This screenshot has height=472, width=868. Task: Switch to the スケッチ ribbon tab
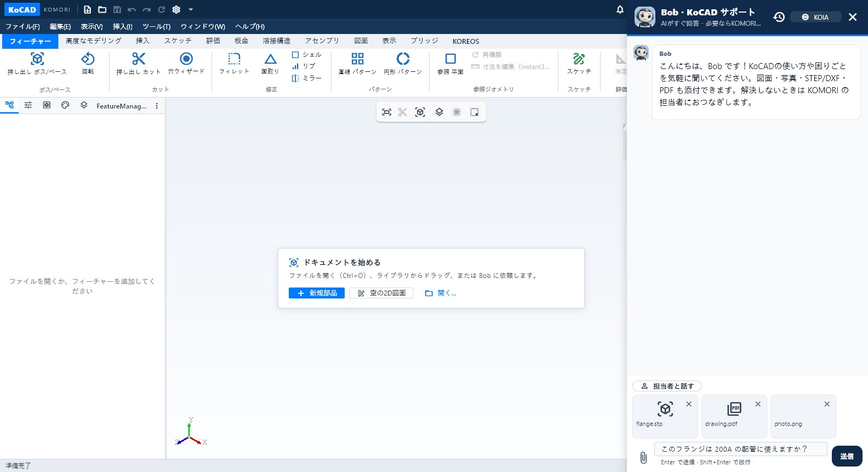(178, 41)
